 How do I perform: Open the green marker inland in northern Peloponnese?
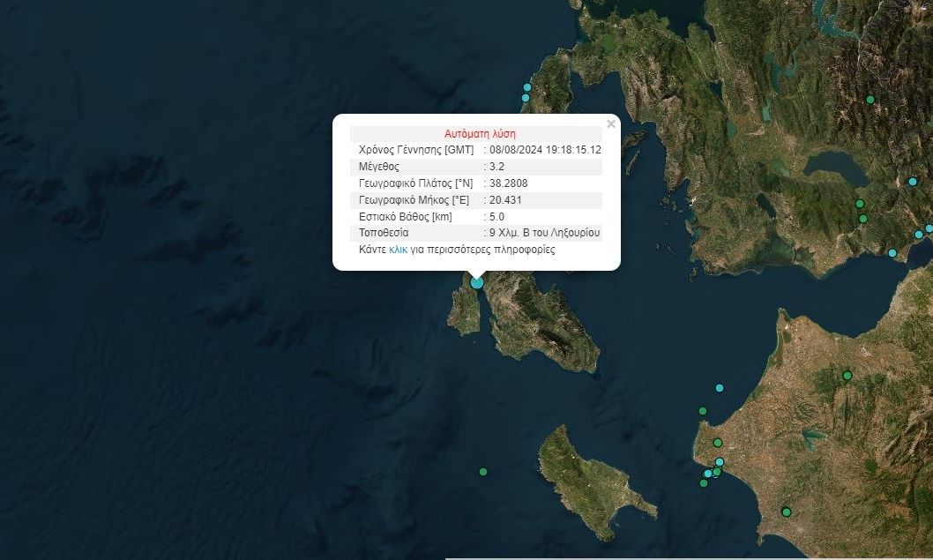click(x=847, y=376)
